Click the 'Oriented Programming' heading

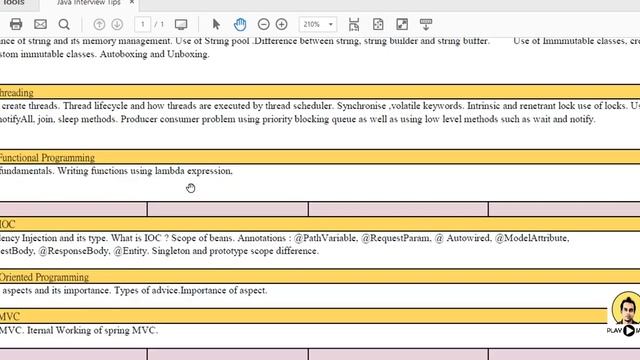coord(44,277)
